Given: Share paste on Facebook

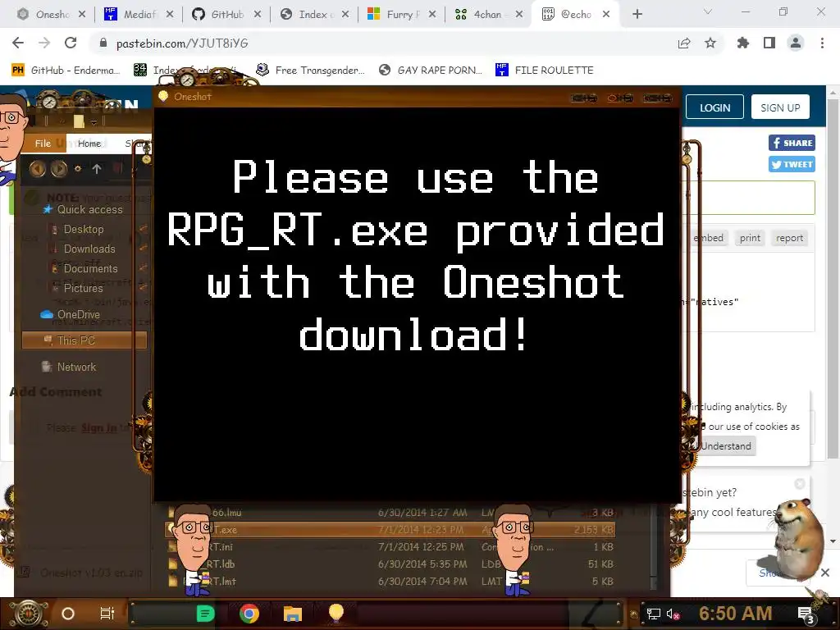Looking at the screenshot, I should 792,143.
